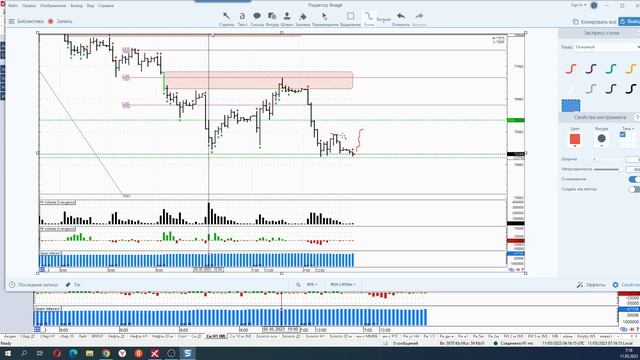Select the Move (Перемещение) tool
Image resolution: width=640 pixels, height=360 pixels.
pyautogui.click(x=325, y=19)
